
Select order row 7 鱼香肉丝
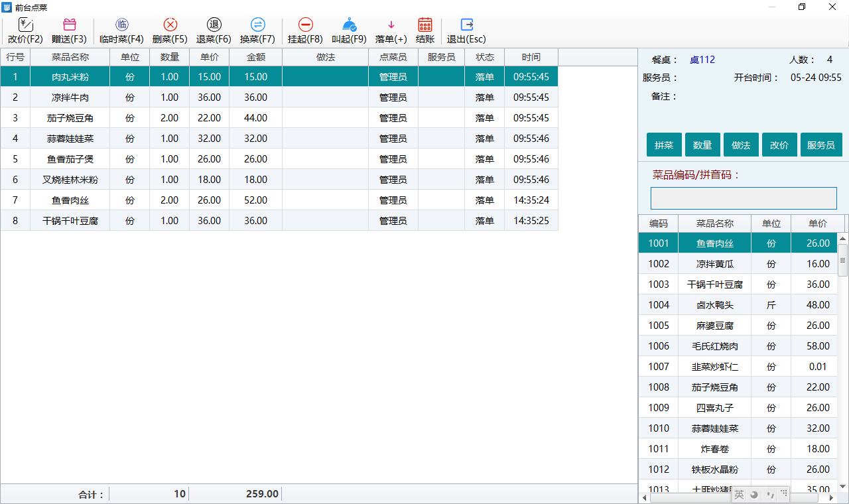(x=279, y=200)
